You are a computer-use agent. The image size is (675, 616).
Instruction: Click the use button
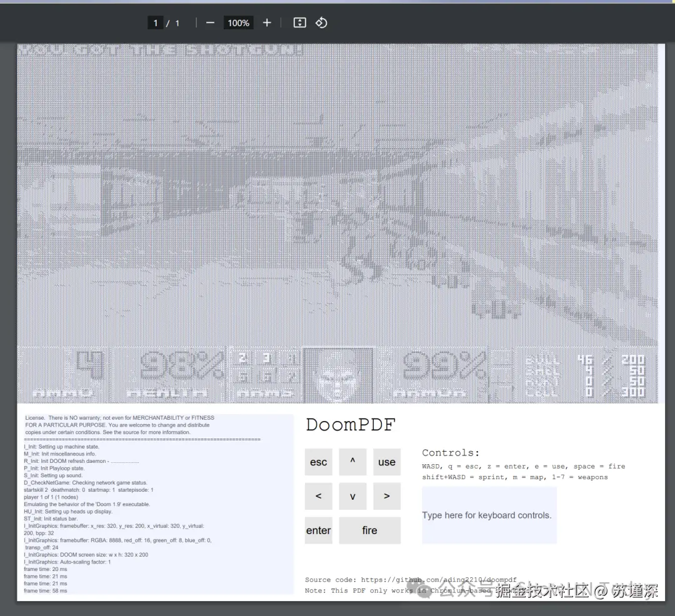[387, 462]
